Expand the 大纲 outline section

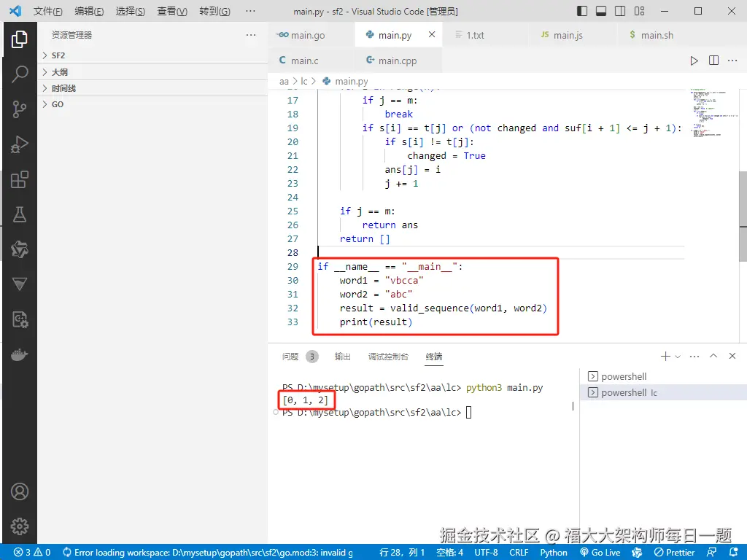coord(152,72)
